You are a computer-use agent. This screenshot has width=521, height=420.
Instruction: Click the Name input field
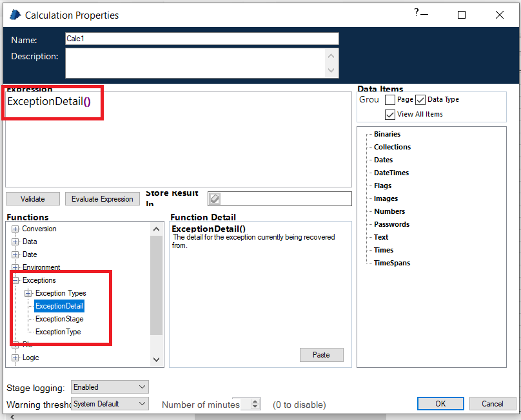[202, 39]
